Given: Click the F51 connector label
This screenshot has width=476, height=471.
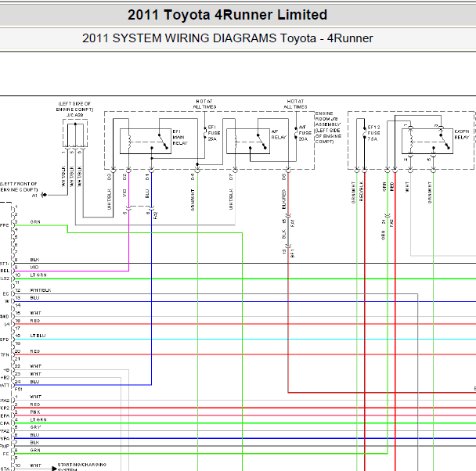Looking at the screenshot, I should coord(19,389).
